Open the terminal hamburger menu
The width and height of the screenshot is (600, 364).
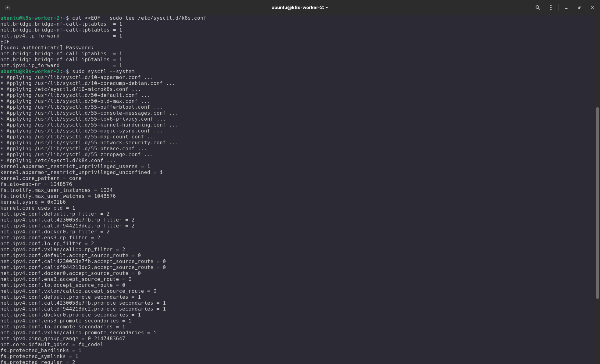(551, 7)
